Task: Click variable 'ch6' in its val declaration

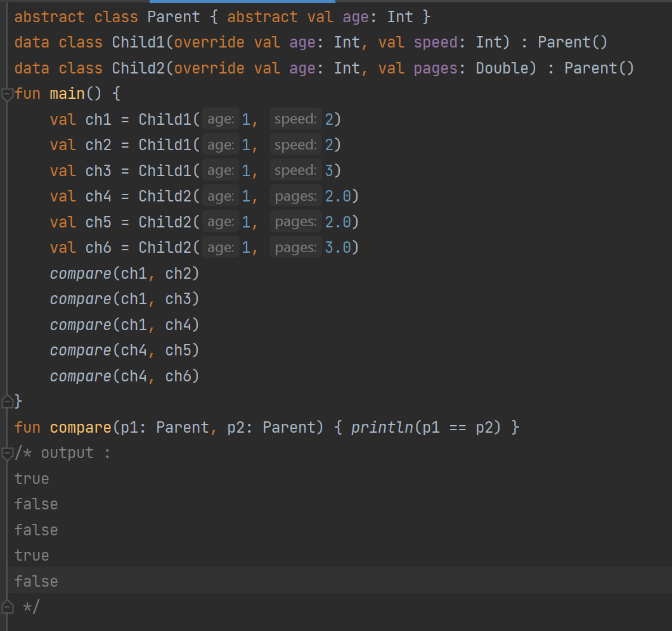Action: (98, 248)
